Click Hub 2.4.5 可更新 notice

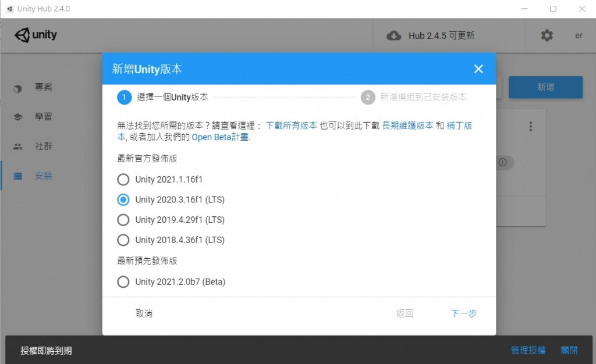pos(441,35)
